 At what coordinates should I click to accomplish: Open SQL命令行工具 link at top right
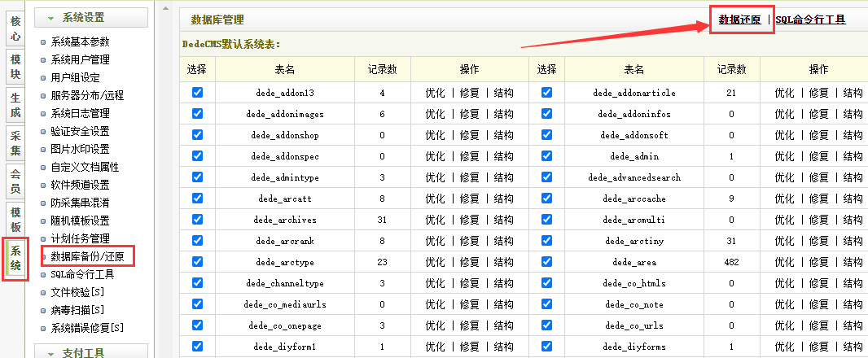coord(810,20)
